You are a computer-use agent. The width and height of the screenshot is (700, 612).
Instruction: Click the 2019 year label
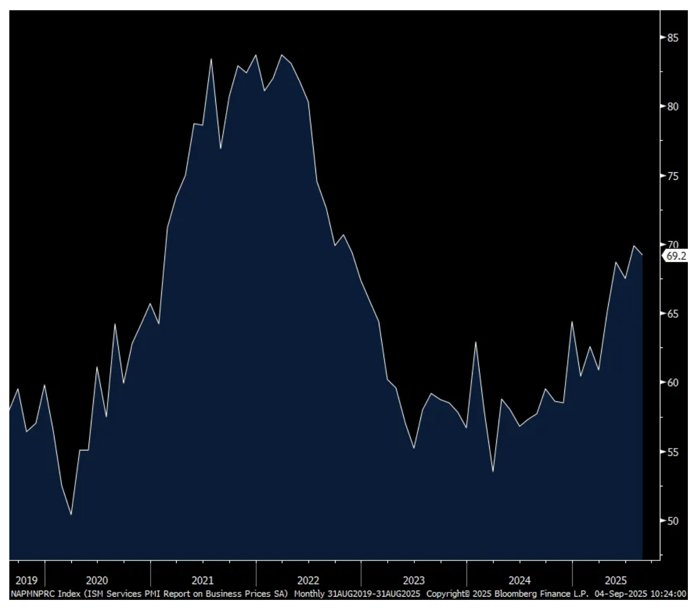[27, 580]
